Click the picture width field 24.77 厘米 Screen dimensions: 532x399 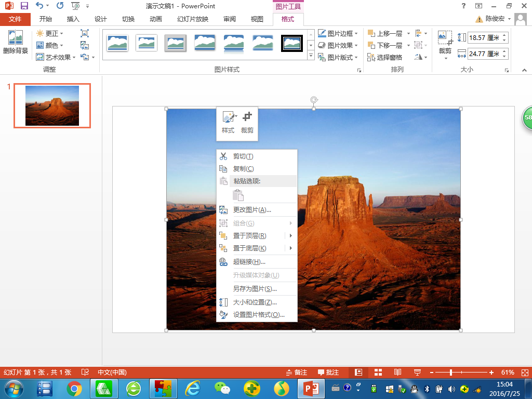[484, 54]
